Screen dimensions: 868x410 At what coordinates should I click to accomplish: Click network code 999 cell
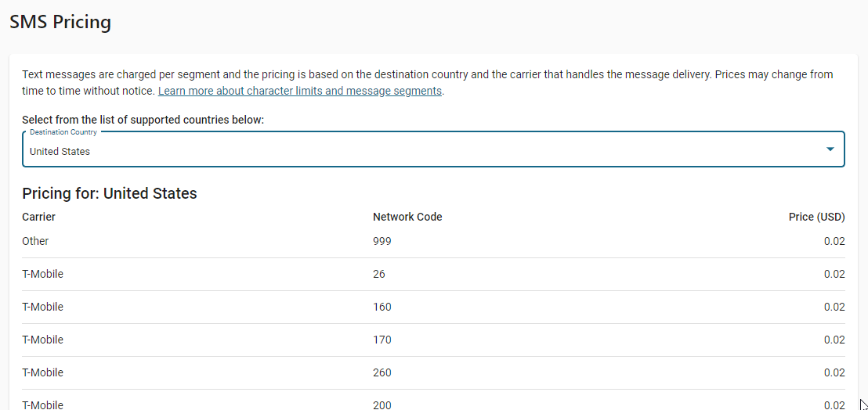coord(382,242)
